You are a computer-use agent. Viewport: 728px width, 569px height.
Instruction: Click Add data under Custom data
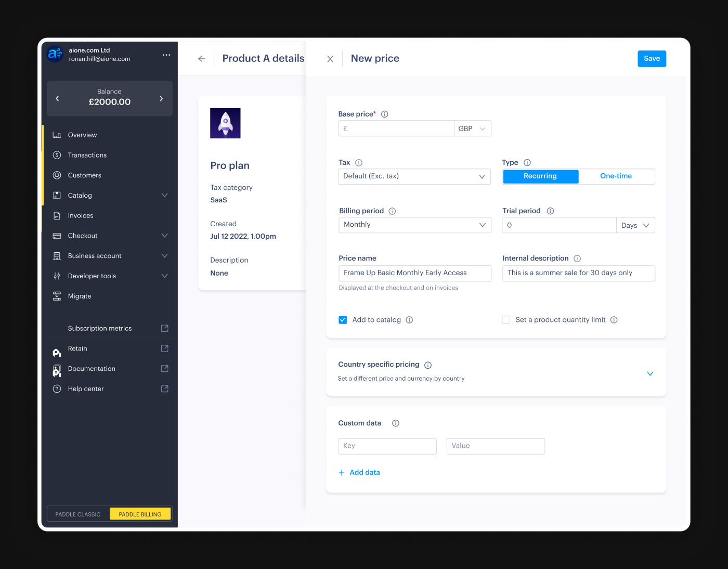pyautogui.click(x=359, y=472)
